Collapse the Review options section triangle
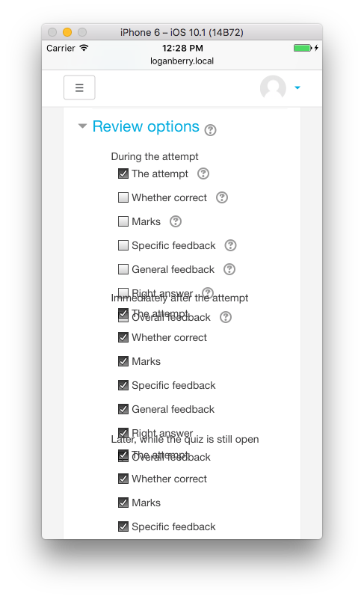The height and width of the screenshot is (599, 364). (82, 126)
